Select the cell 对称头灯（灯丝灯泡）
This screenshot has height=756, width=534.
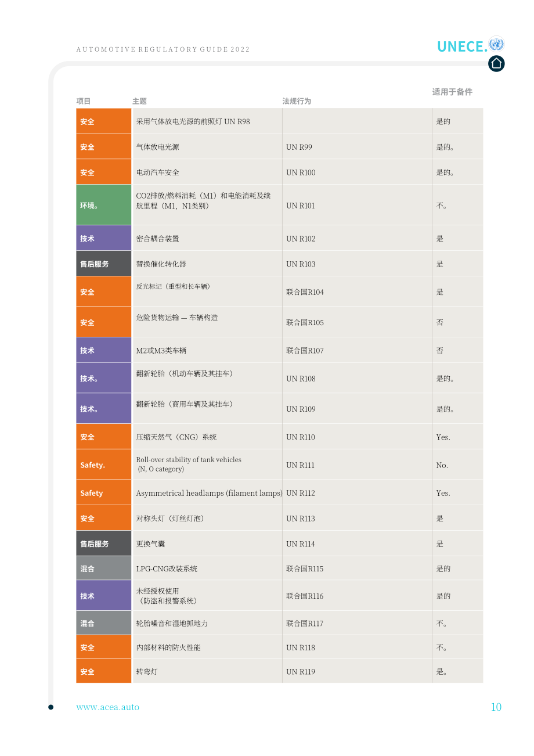pyautogui.click(x=207, y=518)
